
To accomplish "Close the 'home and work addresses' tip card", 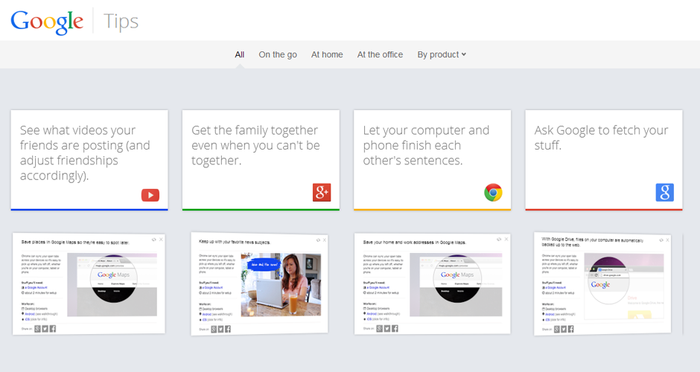I will (x=506, y=239).
